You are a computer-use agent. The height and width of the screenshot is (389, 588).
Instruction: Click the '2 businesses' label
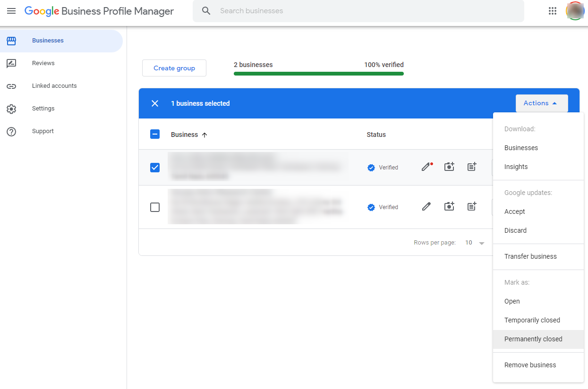click(253, 65)
